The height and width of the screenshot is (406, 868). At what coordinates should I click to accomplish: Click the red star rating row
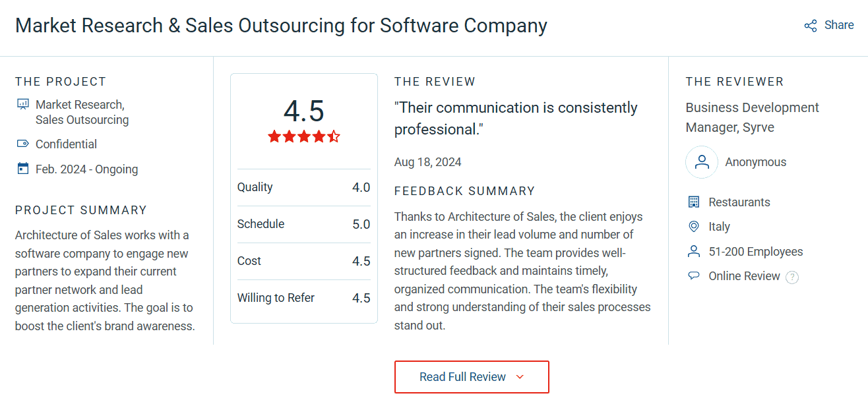coord(304,136)
